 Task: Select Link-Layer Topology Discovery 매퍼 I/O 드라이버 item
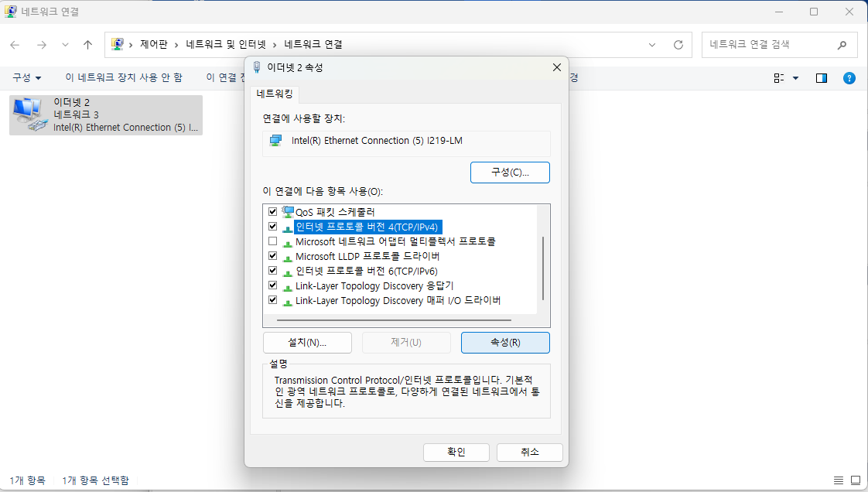coord(398,301)
